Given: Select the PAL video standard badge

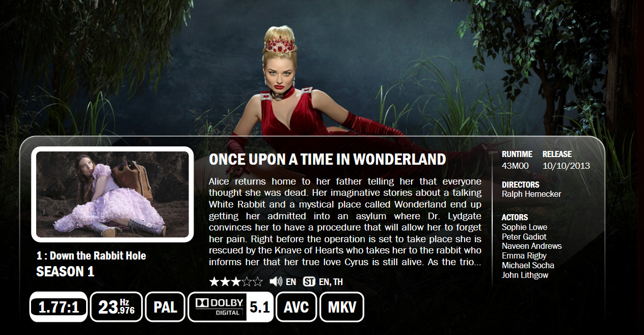Looking at the screenshot, I should pos(165,307).
